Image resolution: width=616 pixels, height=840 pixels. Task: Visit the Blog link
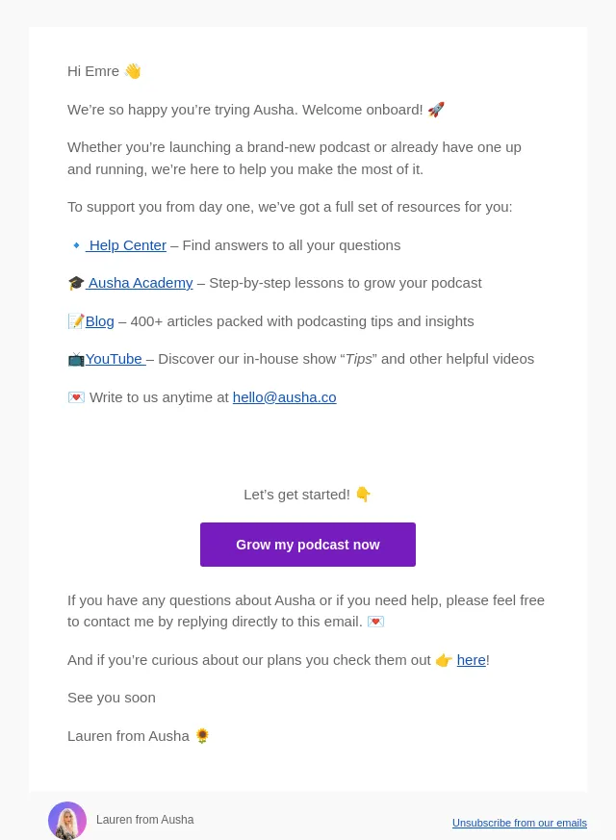[100, 321]
